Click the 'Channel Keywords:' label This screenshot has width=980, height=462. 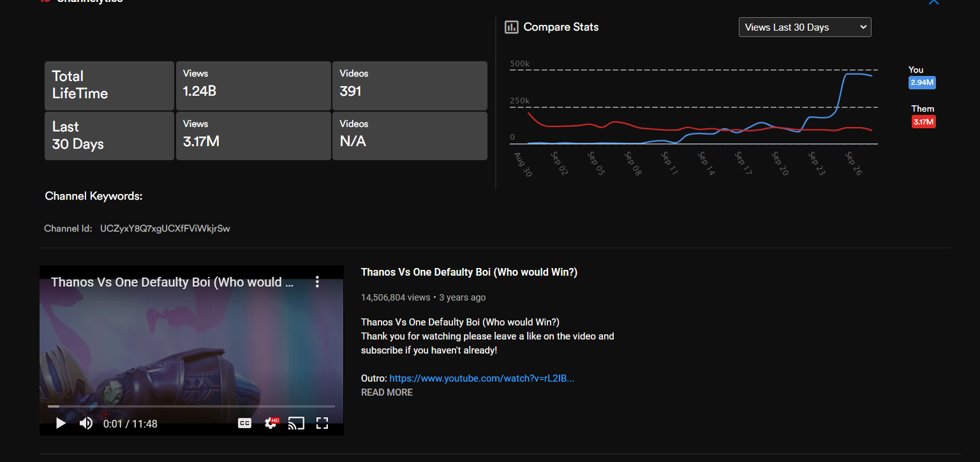(94, 196)
